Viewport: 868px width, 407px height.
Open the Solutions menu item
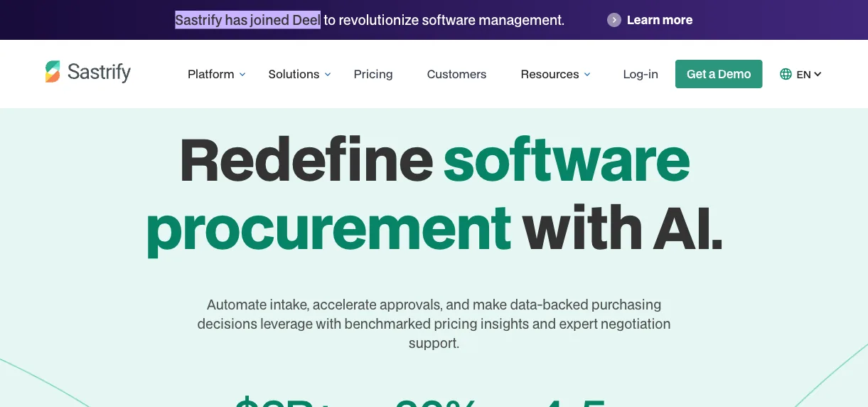tap(294, 74)
